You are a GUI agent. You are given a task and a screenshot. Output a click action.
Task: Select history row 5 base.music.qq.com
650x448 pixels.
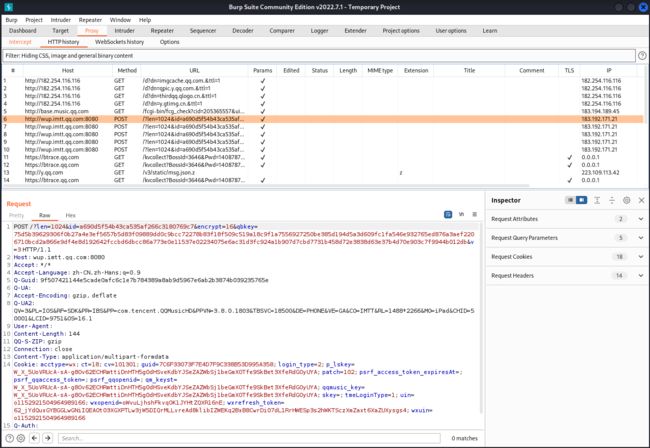tap(323, 111)
